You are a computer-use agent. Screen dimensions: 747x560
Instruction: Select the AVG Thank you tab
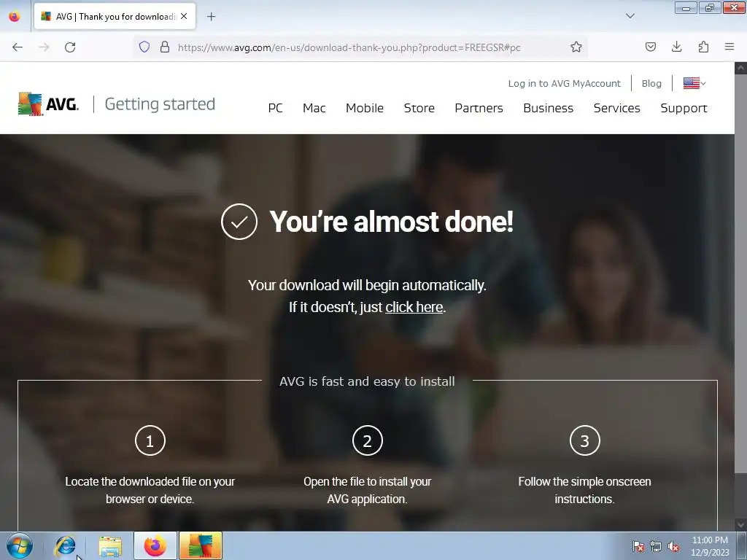tap(115, 17)
